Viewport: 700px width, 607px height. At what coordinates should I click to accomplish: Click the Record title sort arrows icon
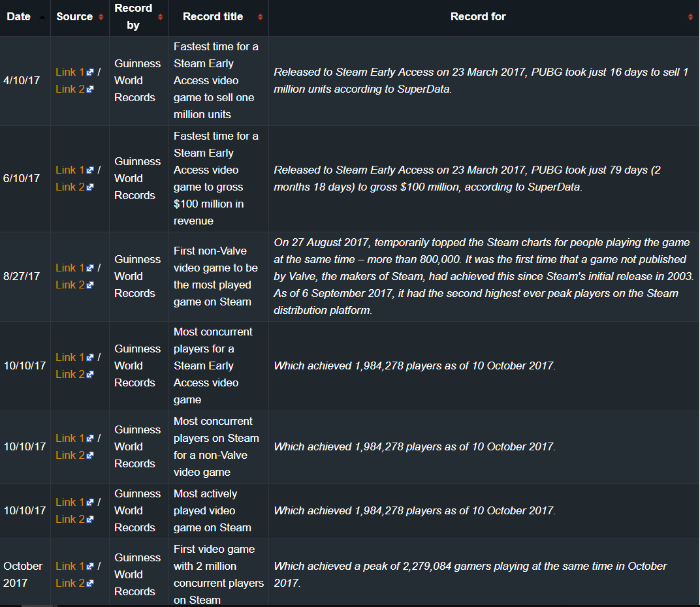click(x=261, y=17)
